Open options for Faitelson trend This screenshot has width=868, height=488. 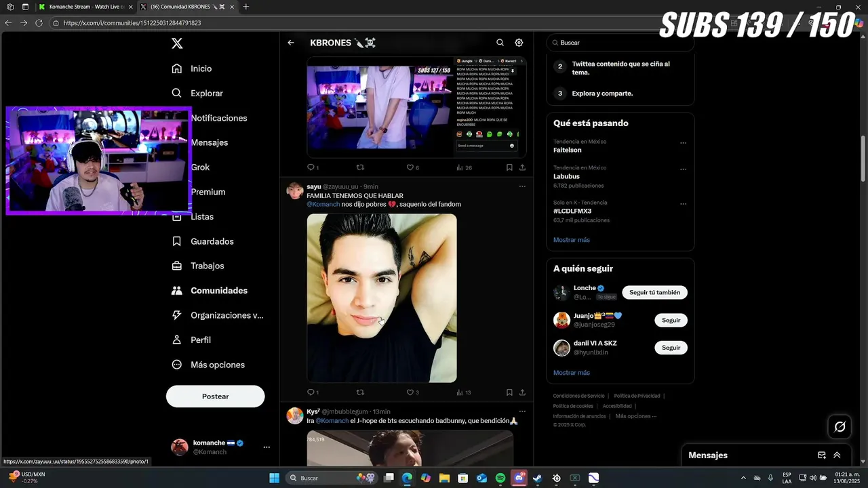pyautogui.click(x=683, y=143)
